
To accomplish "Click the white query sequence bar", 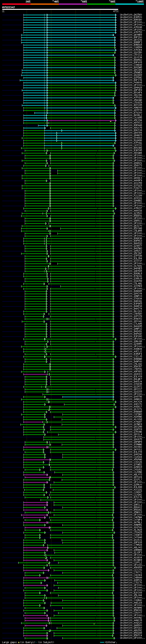I will (60, 9).
